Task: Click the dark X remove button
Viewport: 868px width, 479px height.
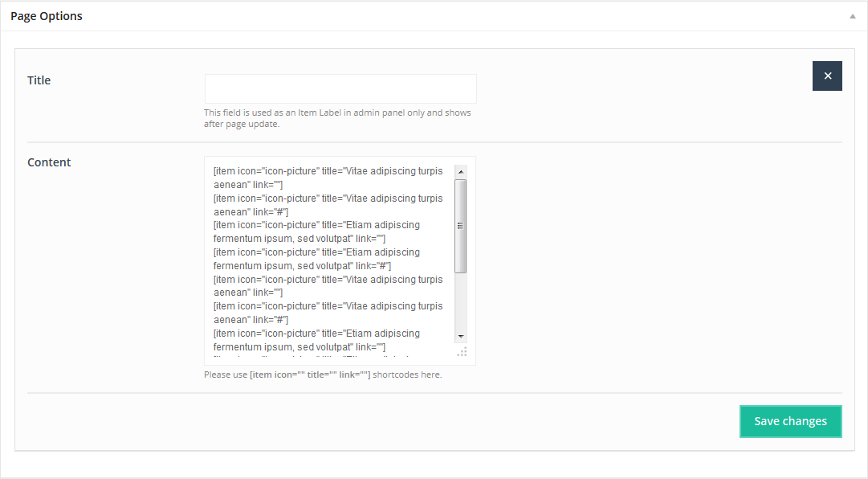Action: click(x=827, y=76)
